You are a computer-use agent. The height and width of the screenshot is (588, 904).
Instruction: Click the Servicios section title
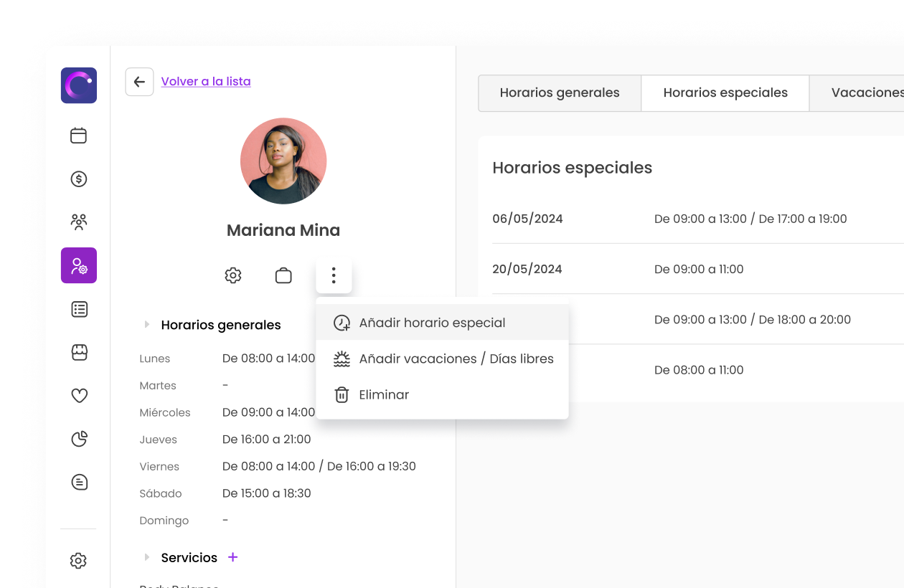pyautogui.click(x=189, y=557)
